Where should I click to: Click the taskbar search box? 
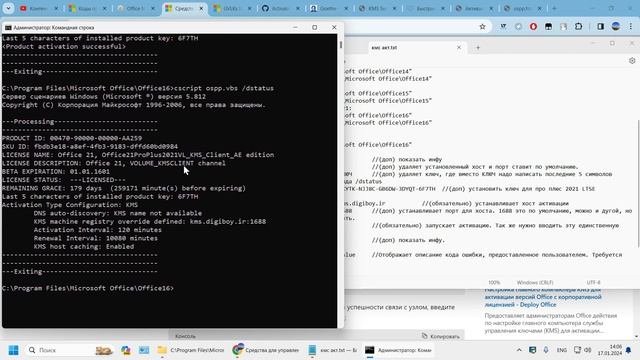click(x=69, y=350)
